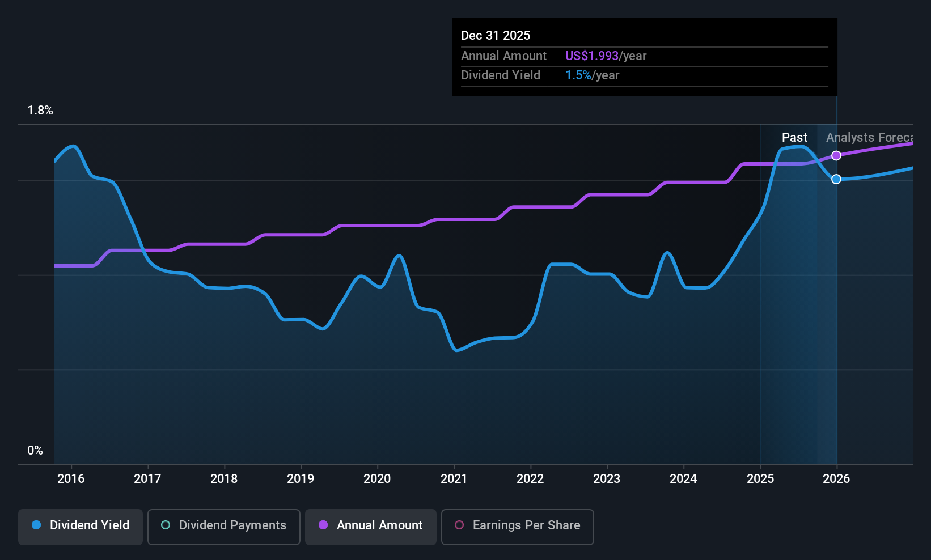
Task: Click the hollow pink Earnings Per Share circle icon
Action: pyautogui.click(x=459, y=525)
